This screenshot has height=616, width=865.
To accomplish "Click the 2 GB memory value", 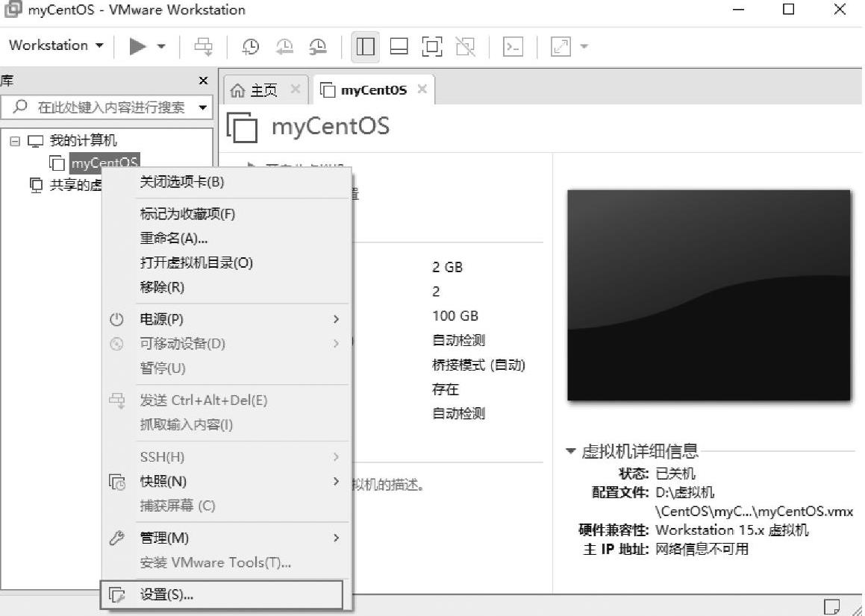I will [447, 268].
